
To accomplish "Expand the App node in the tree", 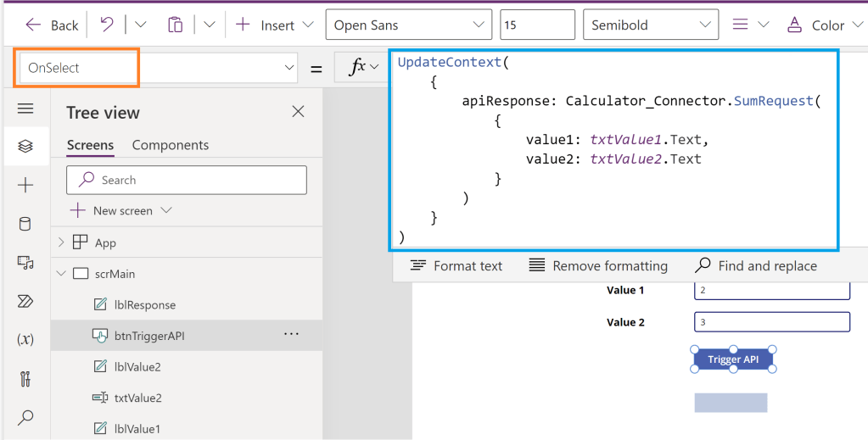I will 61,242.
